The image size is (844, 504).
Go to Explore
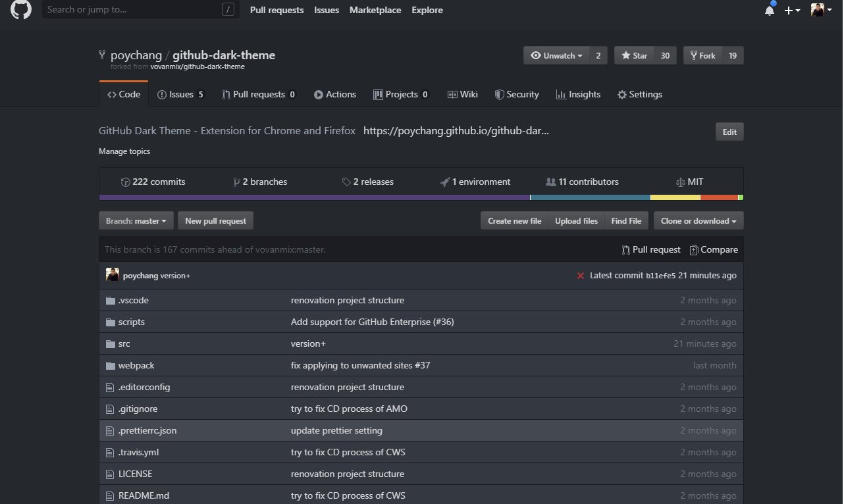click(427, 10)
